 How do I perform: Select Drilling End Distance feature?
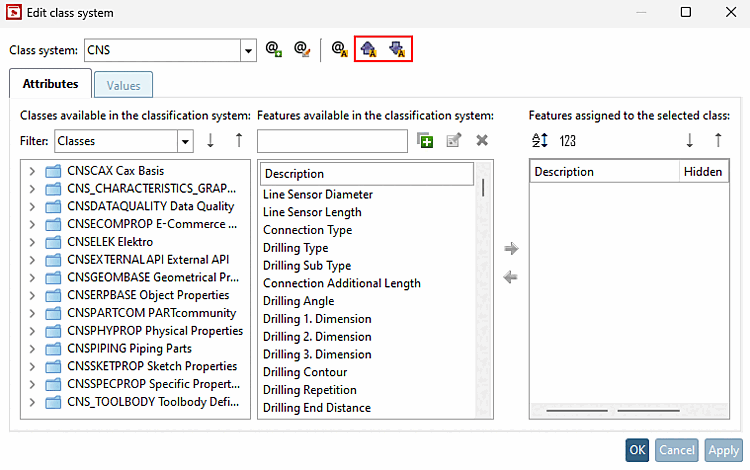click(x=317, y=408)
